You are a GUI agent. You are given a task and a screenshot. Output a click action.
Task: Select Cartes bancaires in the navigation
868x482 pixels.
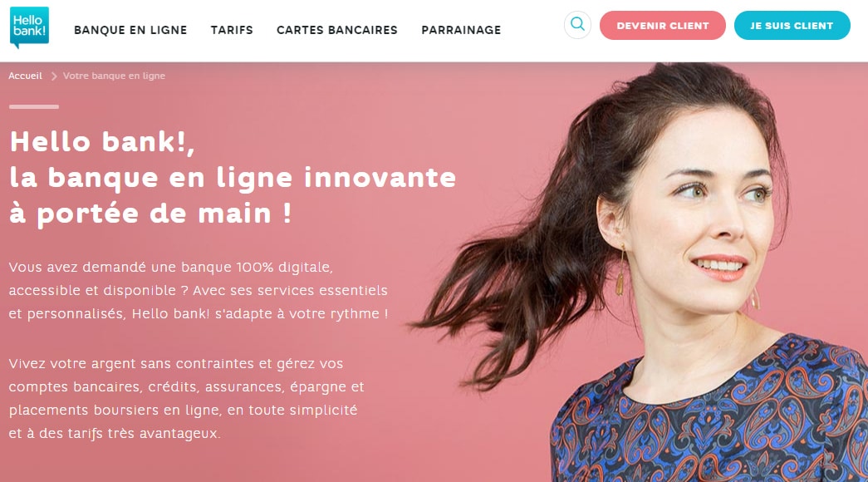[337, 30]
